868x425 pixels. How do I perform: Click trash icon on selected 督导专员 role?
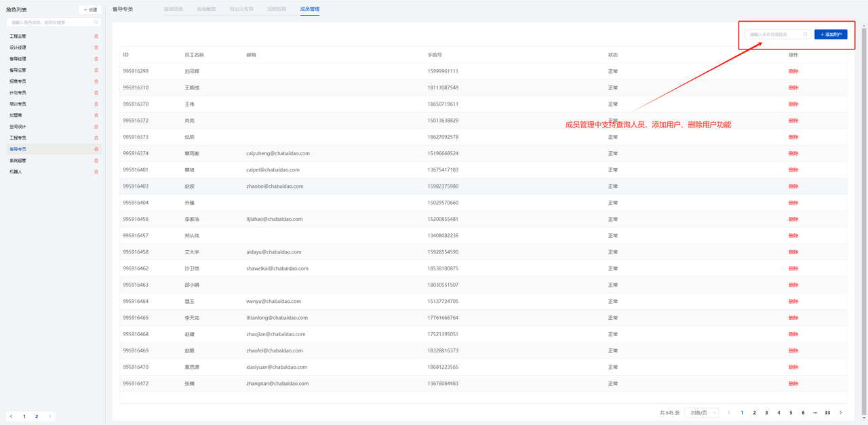(96, 149)
